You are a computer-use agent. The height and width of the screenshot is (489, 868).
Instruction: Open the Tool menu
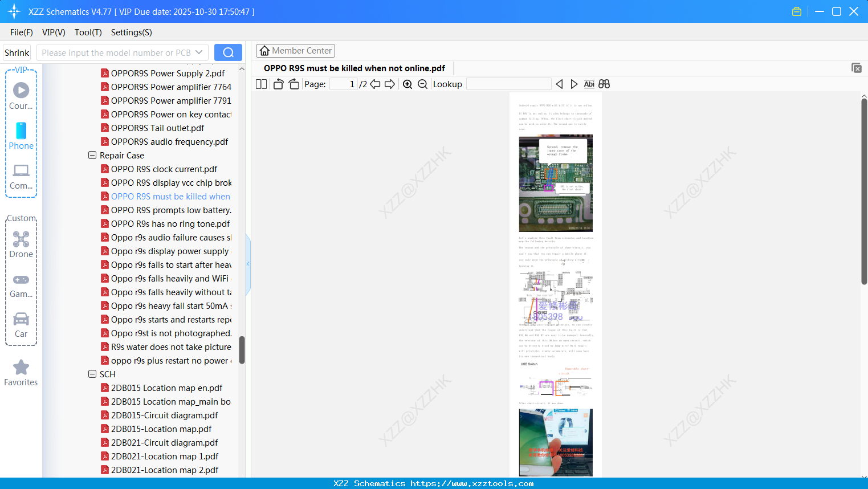[x=88, y=32]
